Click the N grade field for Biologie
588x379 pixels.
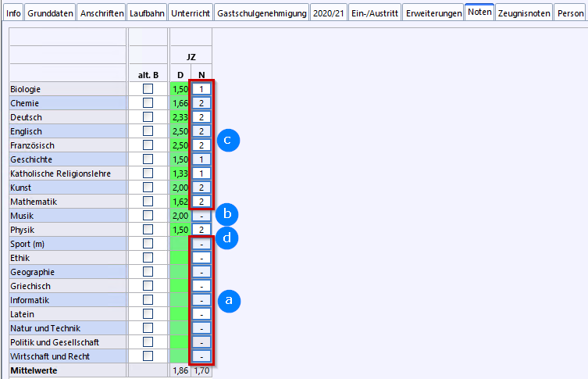pyautogui.click(x=201, y=89)
